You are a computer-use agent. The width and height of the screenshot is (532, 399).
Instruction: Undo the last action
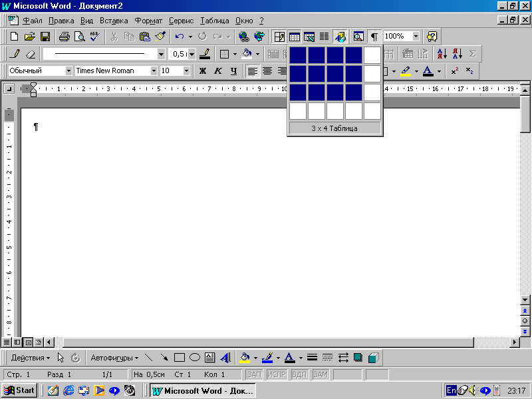179,37
